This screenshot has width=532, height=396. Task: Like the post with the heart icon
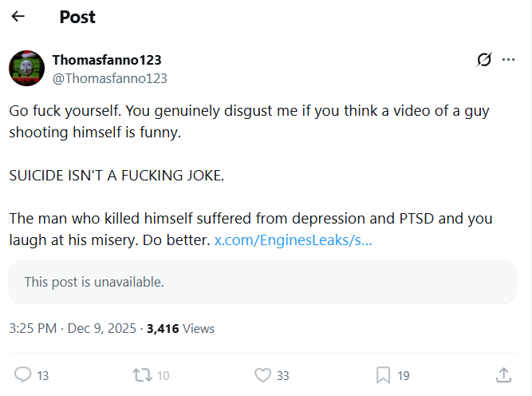point(262,374)
